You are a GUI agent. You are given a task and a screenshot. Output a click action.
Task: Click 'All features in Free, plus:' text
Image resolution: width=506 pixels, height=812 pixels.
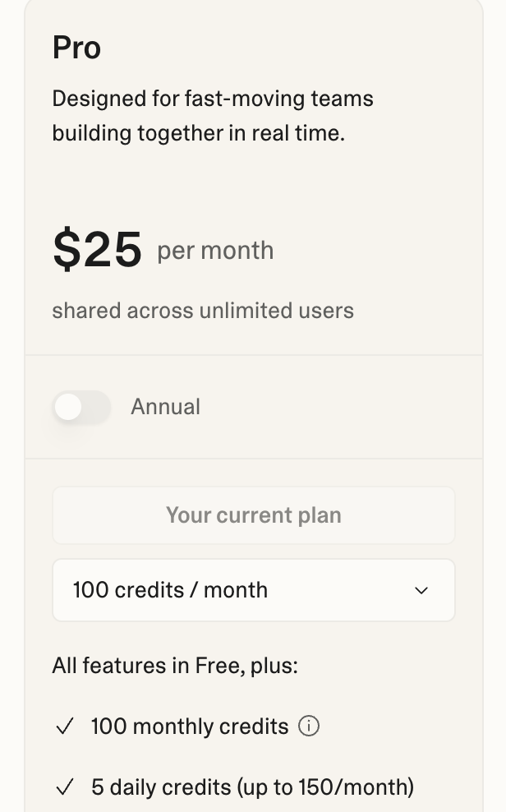point(175,665)
